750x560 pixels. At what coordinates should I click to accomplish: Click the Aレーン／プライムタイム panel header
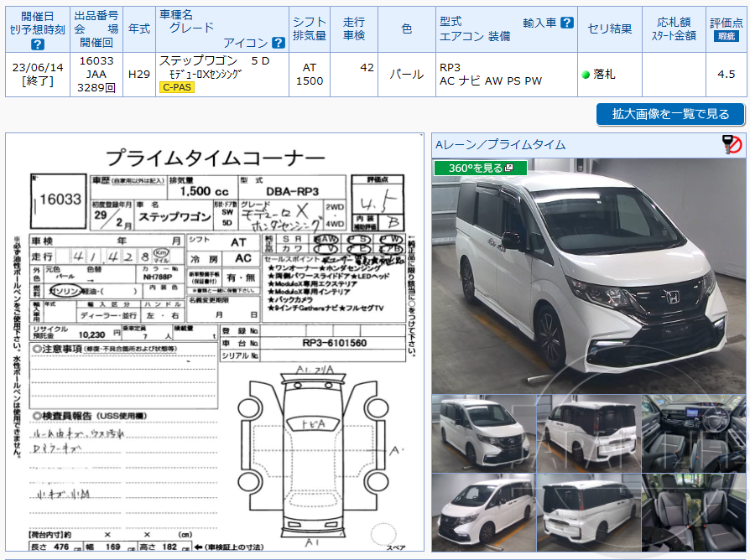tap(503, 144)
